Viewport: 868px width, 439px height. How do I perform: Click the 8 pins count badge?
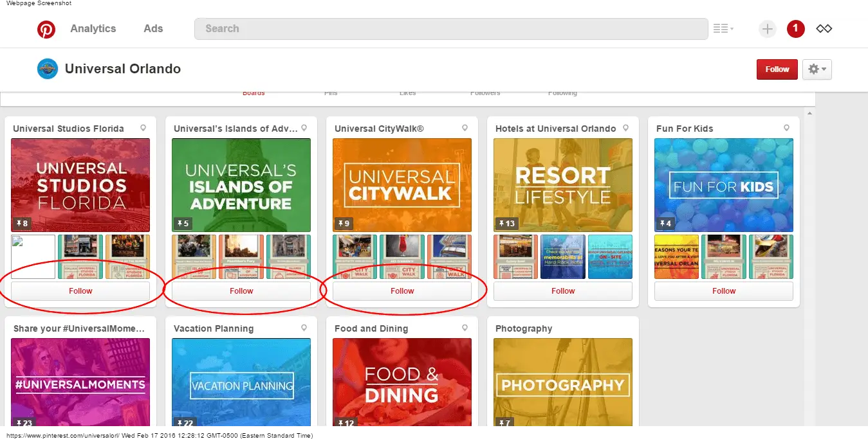(23, 224)
